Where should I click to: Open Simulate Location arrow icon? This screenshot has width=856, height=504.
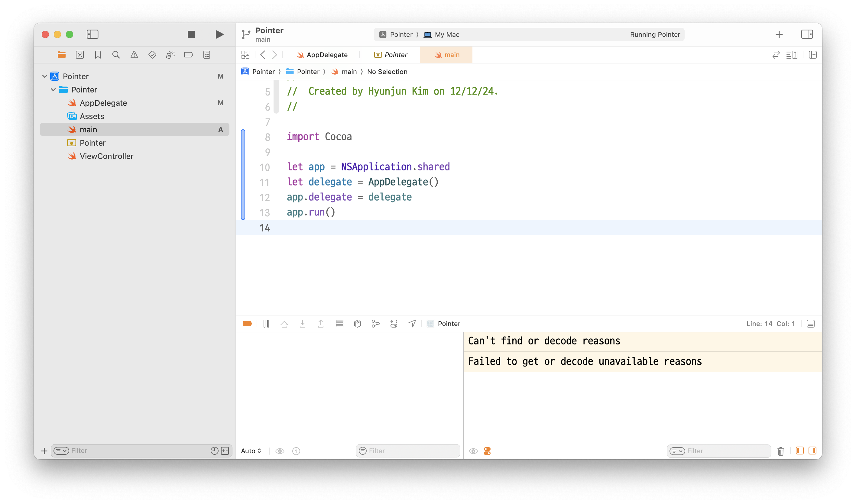click(412, 324)
